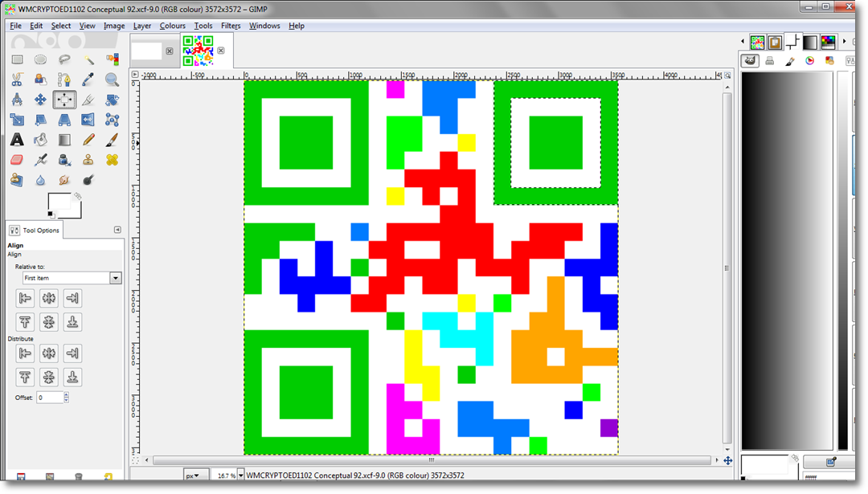Select the Text tool
Screen dimensions: 868x494
tap(17, 140)
